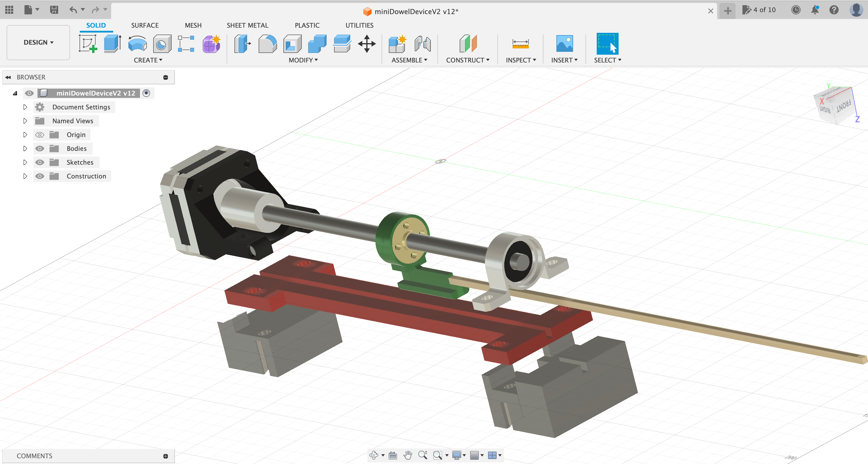Select the Revolve tool
Screen dimensions: 868x464
point(137,44)
